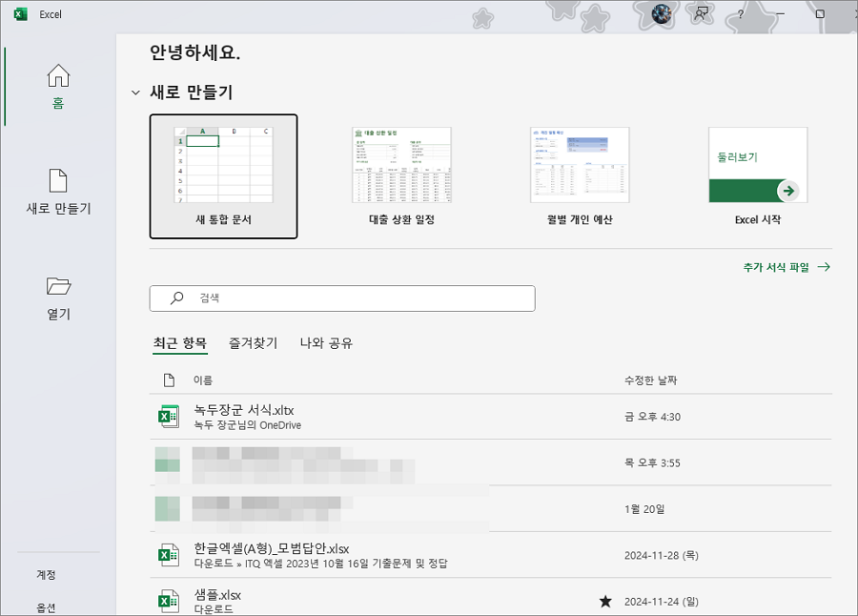
Task: Click Excel file icon for 한글엑셀(A형)_모범답안.xlsx
Action: point(169,555)
